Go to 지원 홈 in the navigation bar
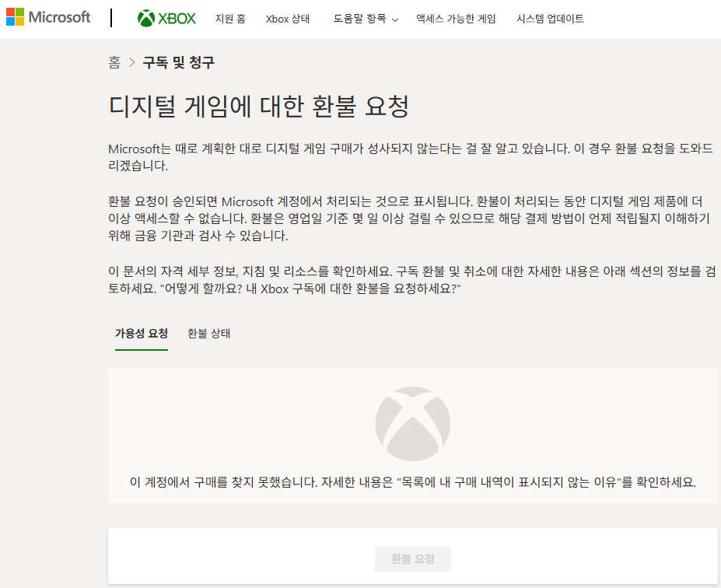The image size is (721, 588). click(x=230, y=19)
